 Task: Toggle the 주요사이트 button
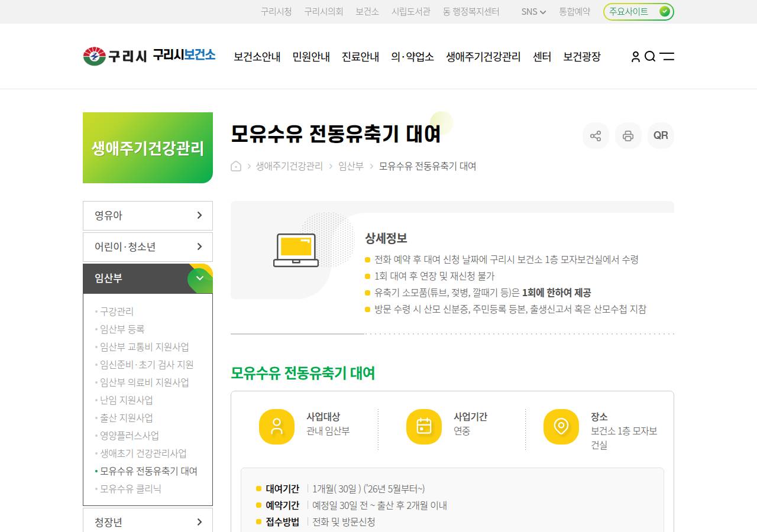[x=639, y=12]
